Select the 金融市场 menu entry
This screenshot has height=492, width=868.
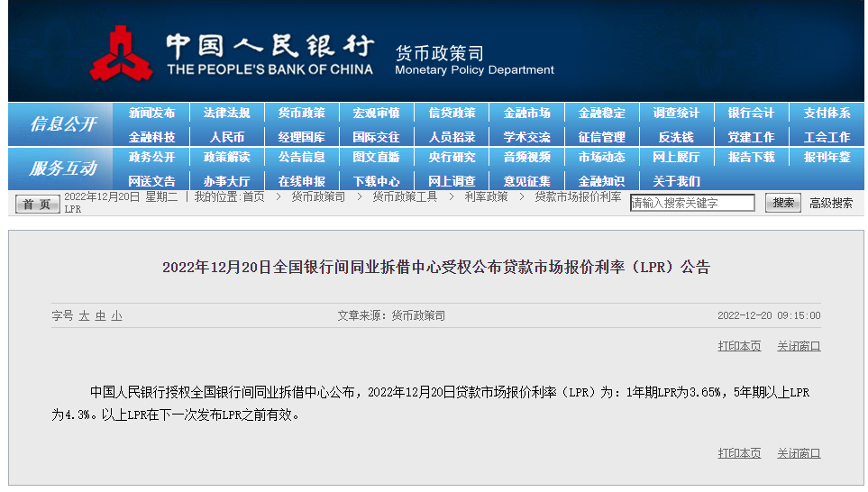(x=527, y=113)
